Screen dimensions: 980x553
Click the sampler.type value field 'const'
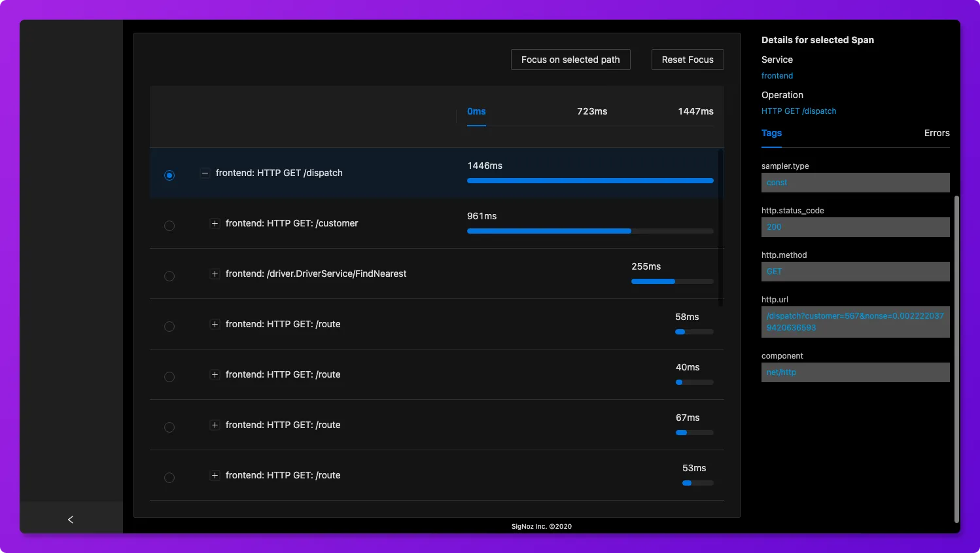(x=856, y=183)
